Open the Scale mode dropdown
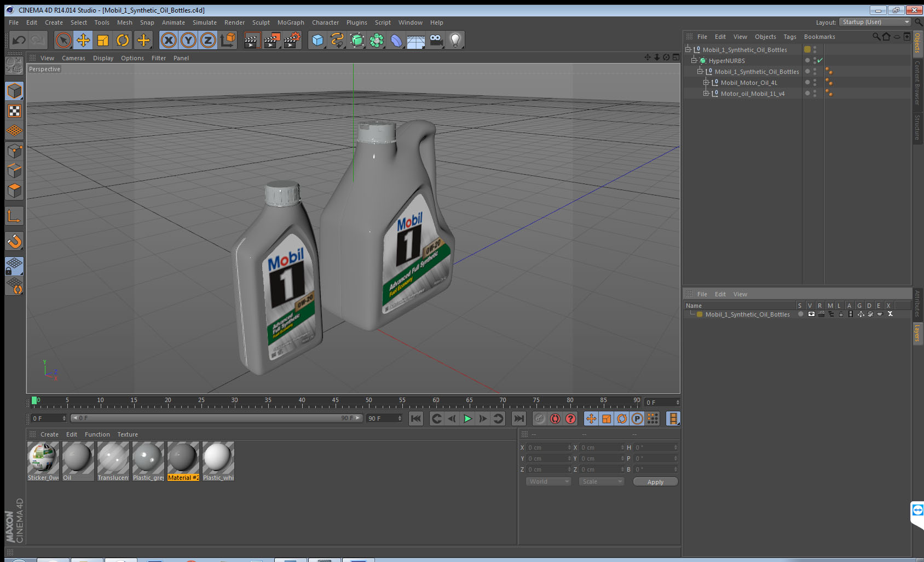 (602, 481)
